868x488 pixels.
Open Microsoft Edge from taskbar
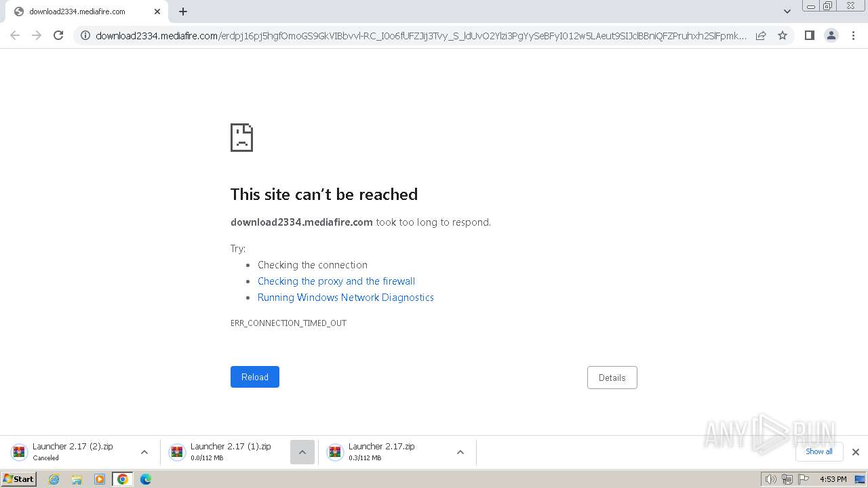click(x=145, y=479)
